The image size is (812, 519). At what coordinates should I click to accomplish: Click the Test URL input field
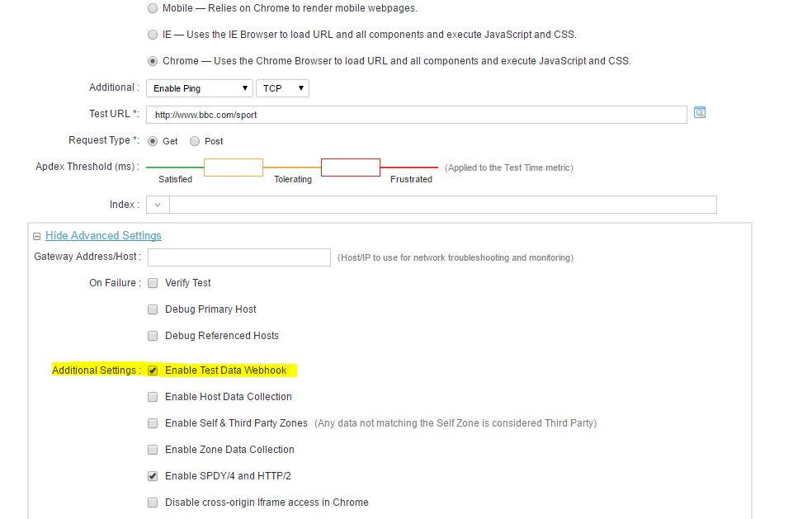click(x=417, y=115)
